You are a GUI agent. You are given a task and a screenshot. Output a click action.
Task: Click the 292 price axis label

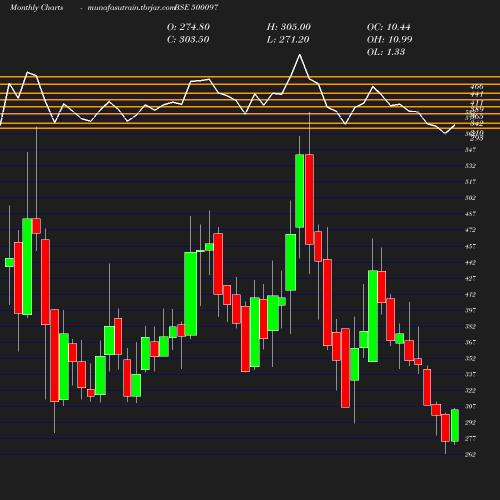[x=470, y=422]
